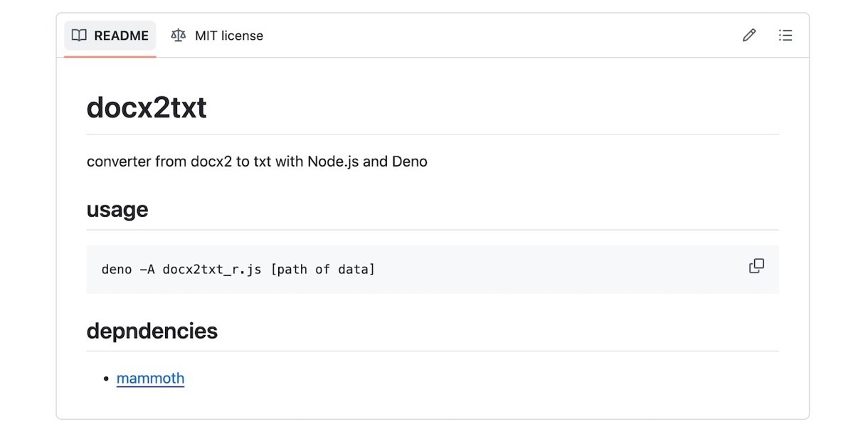Click the book icon on README tab
Screen dimensions: 868x434
click(79, 36)
